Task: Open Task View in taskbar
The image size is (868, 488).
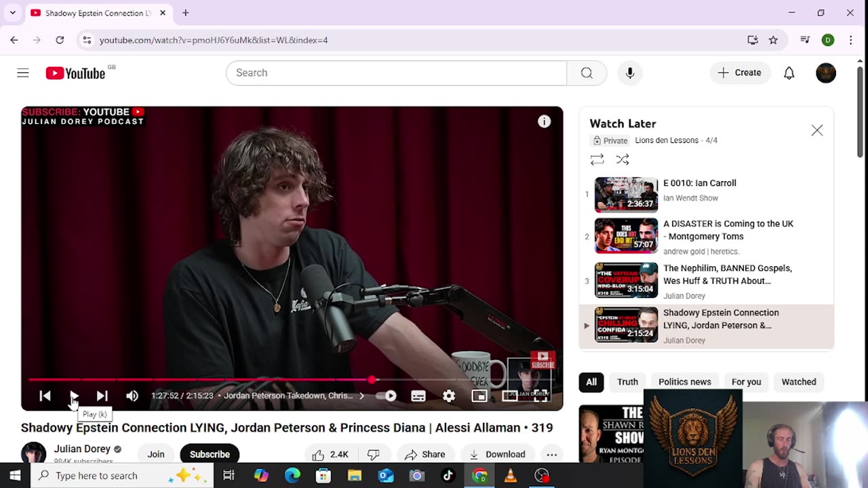Action: pos(229,476)
